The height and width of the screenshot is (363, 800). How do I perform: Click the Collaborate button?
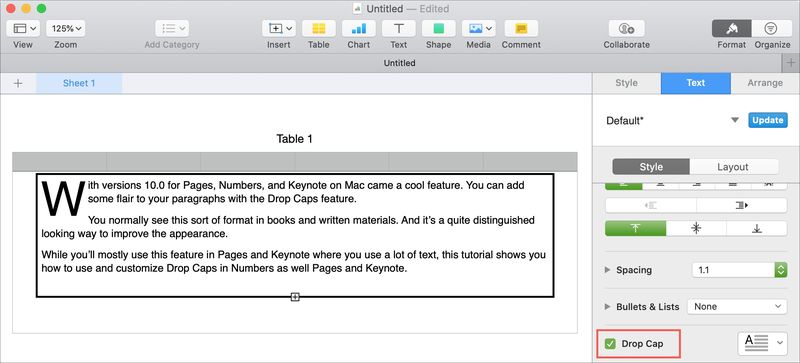627,29
